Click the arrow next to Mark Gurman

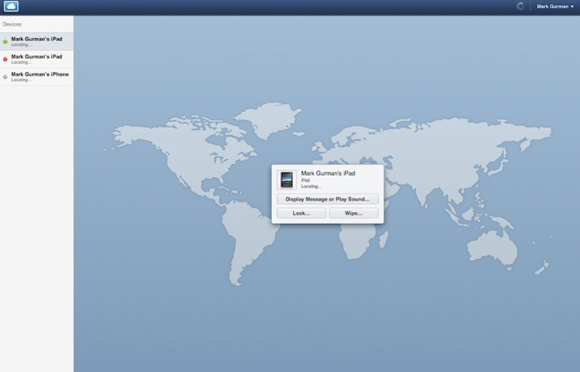coord(572,7)
